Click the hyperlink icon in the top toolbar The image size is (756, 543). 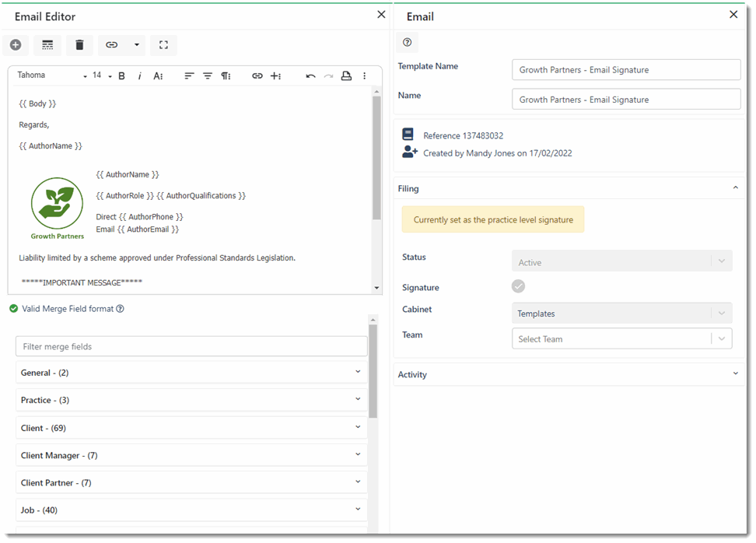point(112,45)
